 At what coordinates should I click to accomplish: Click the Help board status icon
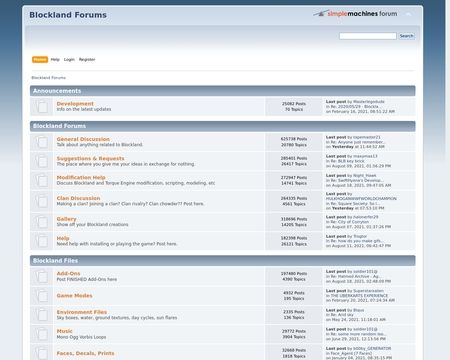42,241
